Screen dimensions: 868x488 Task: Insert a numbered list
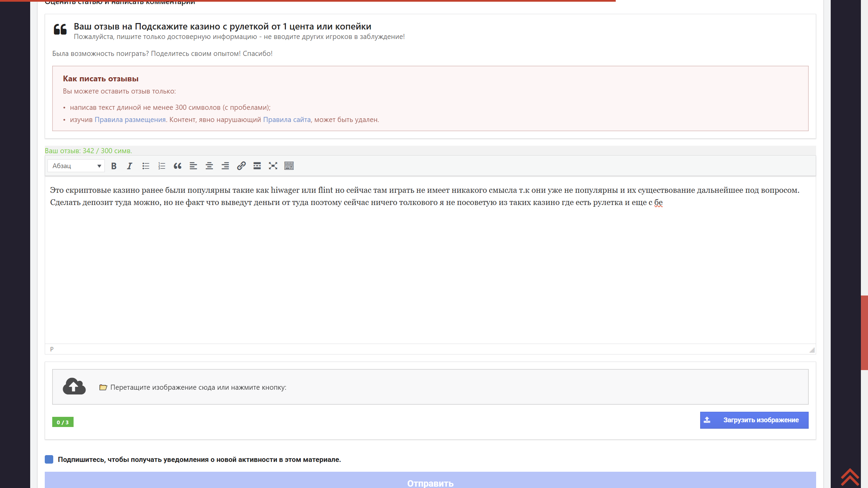(x=162, y=166)
